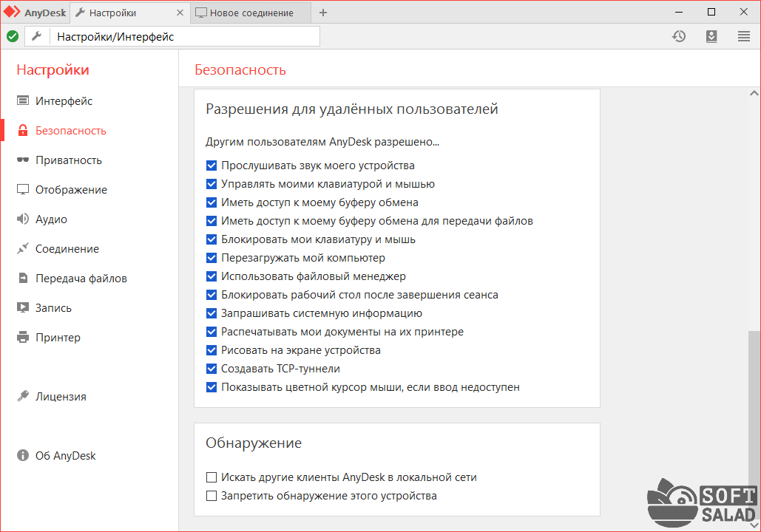The width and height of the screenshot is (761, 532).
Task: Open session history clock icon
Action: pyautogui.click(x=678, y=36)
